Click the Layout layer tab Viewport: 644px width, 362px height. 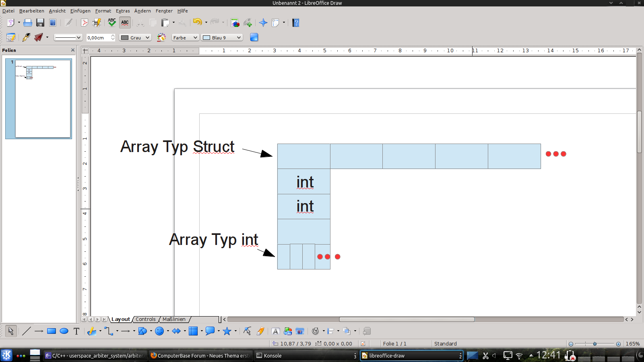pos(121,319)
